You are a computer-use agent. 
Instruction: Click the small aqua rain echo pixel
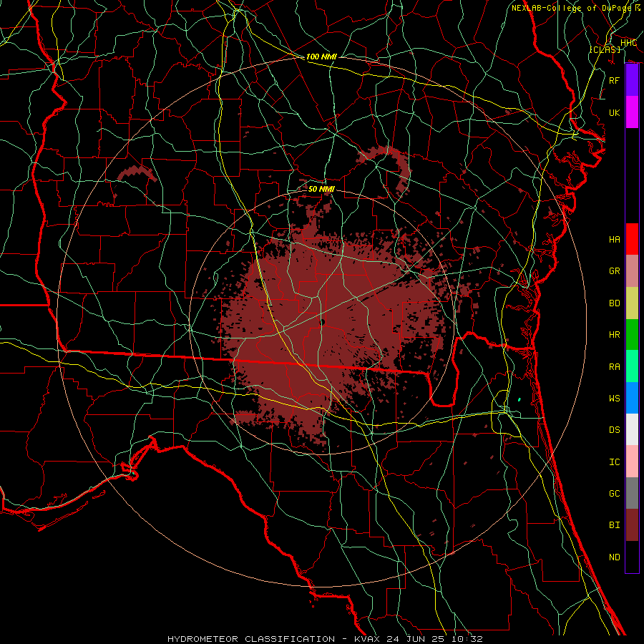coord(519,399)
